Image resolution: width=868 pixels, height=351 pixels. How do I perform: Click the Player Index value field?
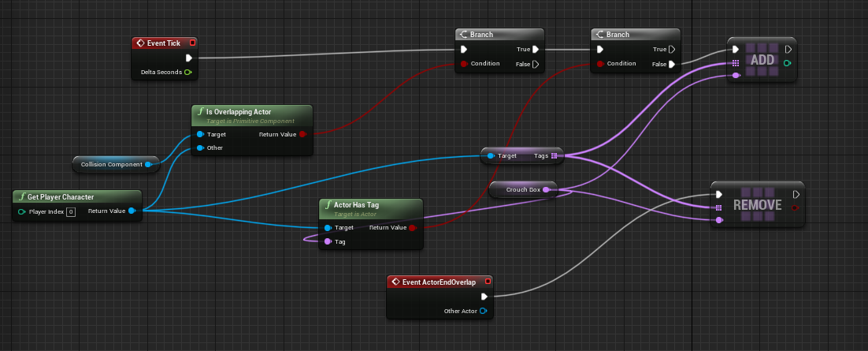click(x=70, y=211)
